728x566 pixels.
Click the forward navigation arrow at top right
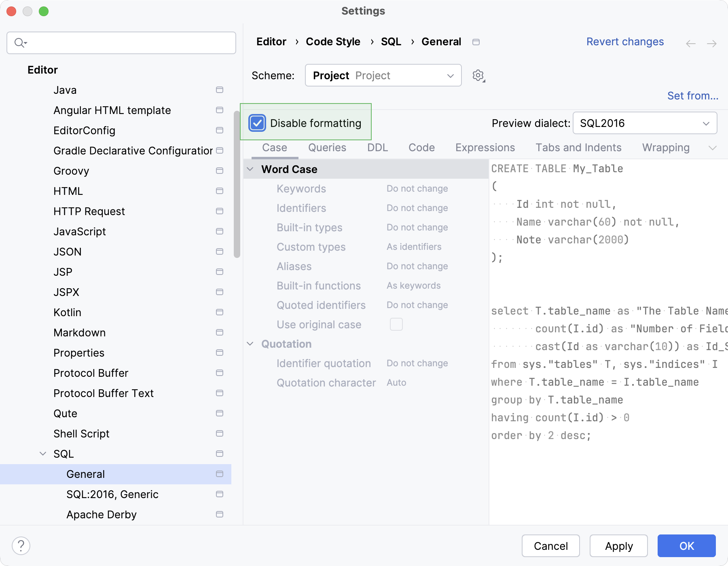pos(712,43)
